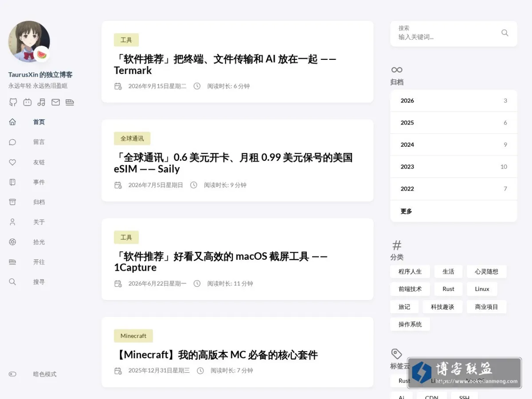This screenshot has width=532, height=399.
Task: Open 归档 in the sidebar menu
Action: 39,202
